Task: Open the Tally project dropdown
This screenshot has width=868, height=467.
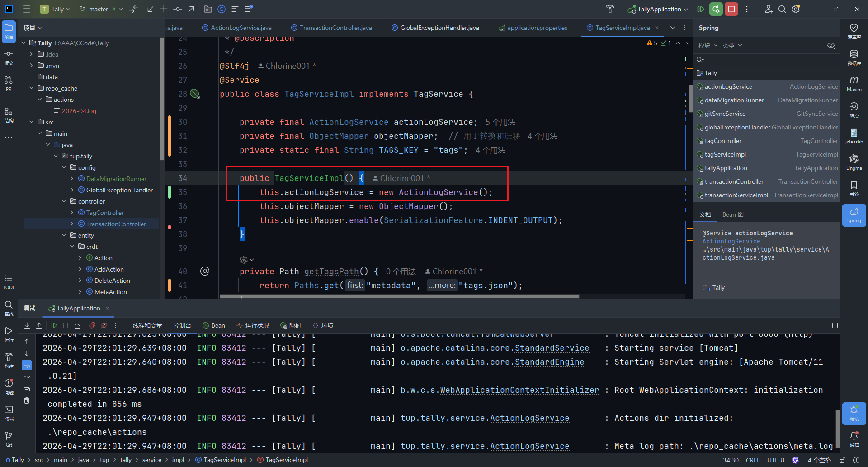Action: coord(56,9)
